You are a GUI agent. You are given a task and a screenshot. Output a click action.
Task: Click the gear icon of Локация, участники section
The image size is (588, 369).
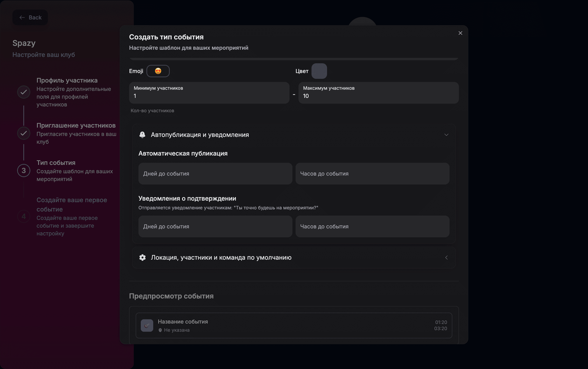pyautogui.click(x=142, y=258)
